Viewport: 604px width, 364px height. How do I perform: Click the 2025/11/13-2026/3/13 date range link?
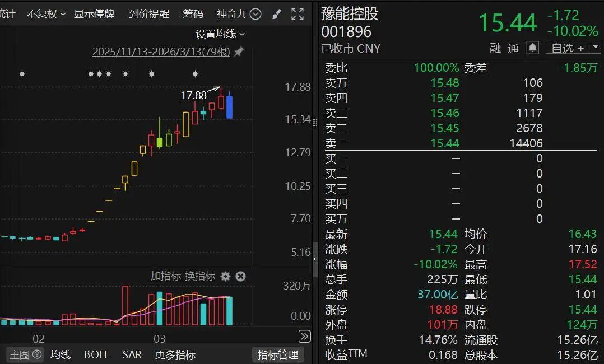click(x=162, y=52)
